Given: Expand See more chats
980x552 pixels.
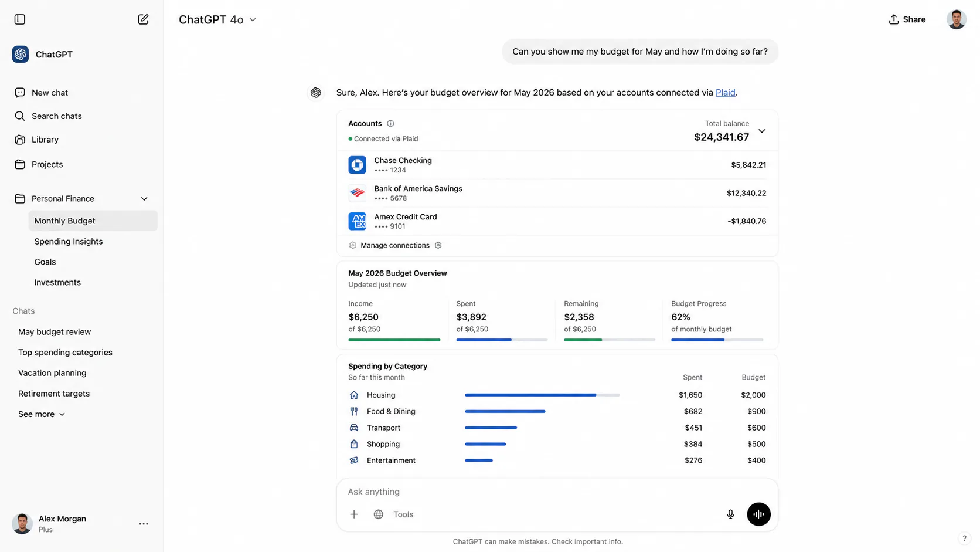Looking at the screenshot, I should tap(42, 414).
